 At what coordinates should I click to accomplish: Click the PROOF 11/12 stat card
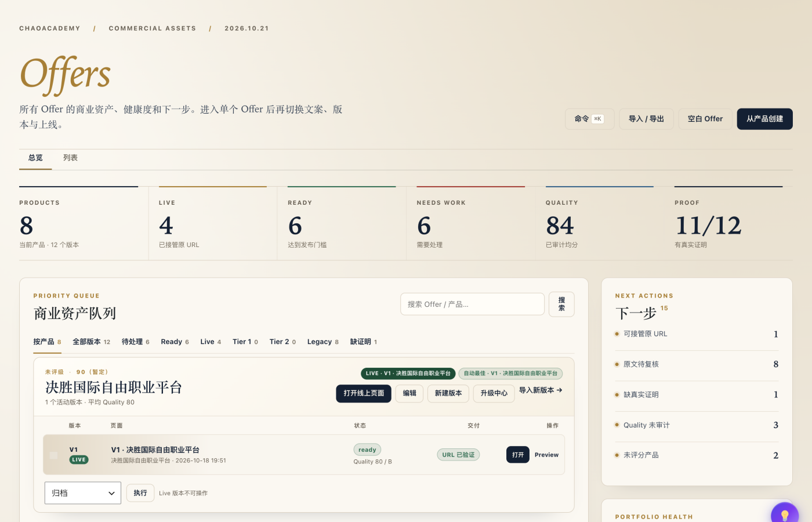click(x=728, y=223)
